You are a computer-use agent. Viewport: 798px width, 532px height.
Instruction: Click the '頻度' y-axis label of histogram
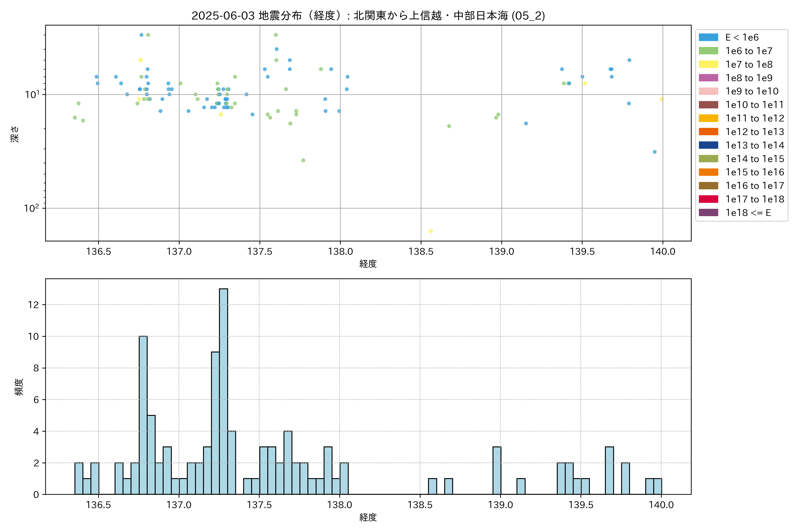coord(19,387)
